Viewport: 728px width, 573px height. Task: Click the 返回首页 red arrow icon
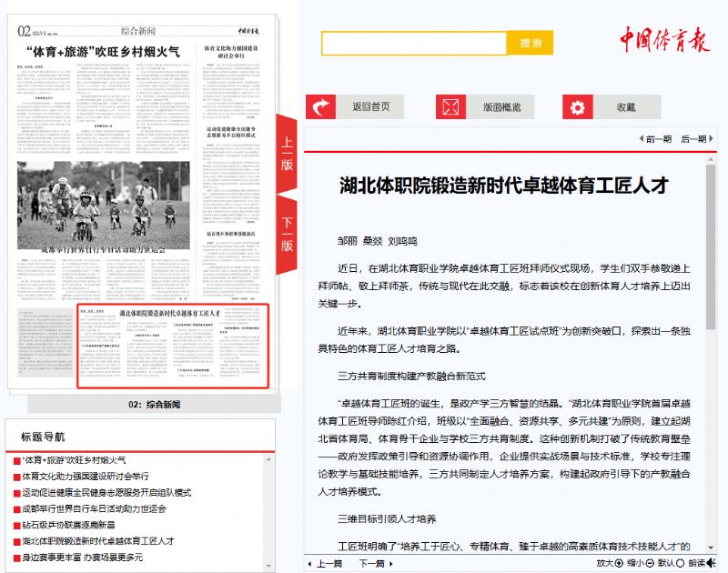point(321,106)
